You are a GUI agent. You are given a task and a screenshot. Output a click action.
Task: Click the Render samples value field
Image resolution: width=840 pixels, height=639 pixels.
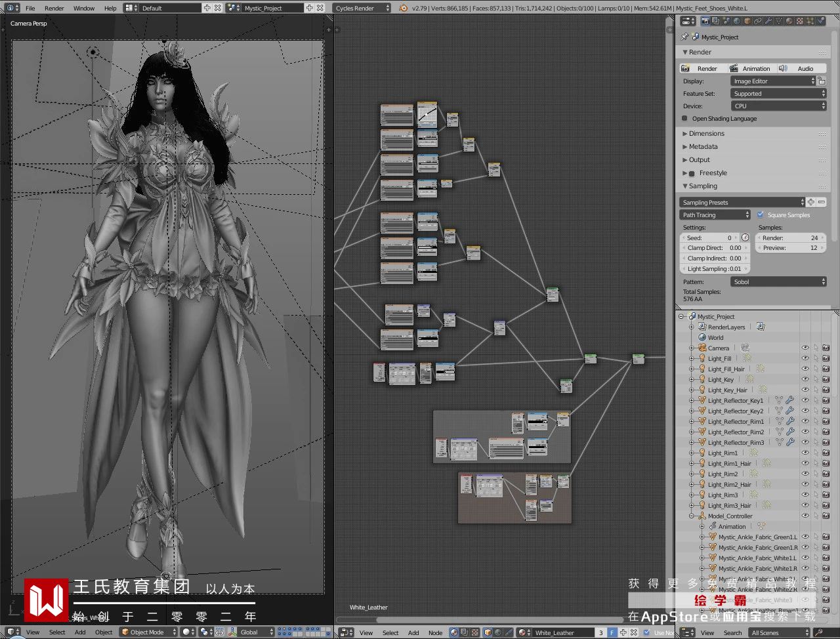pos(791,238)
